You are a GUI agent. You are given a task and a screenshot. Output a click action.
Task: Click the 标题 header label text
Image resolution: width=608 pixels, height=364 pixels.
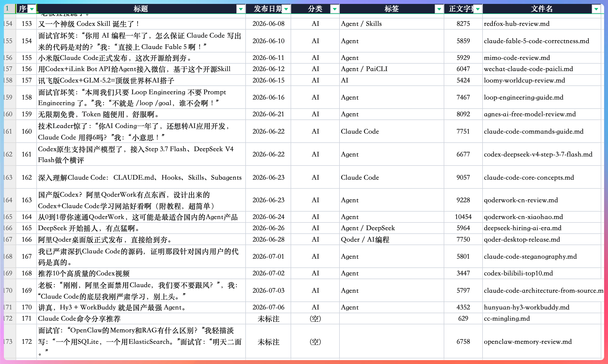pyautogui.click(x=141, y=9)
